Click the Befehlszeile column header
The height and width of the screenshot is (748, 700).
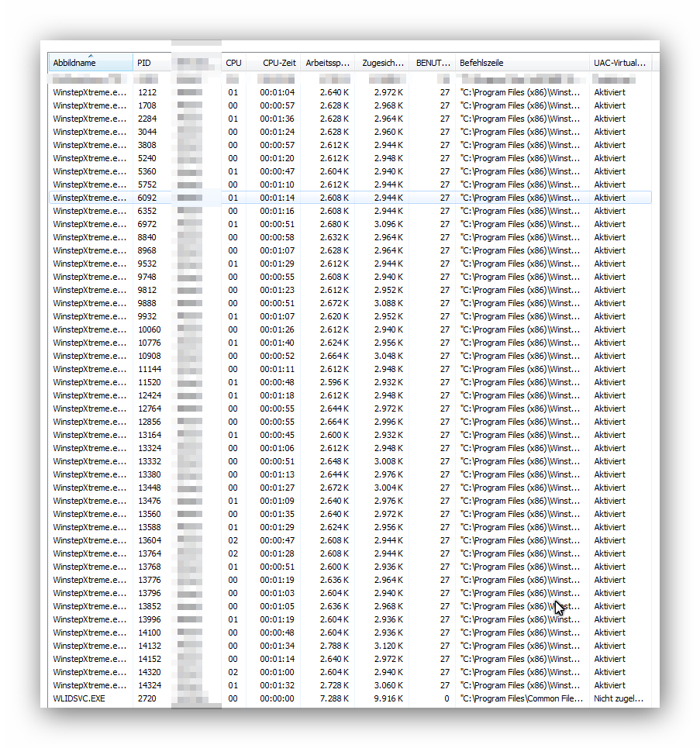pyautogui.click(x=521, y=63)
